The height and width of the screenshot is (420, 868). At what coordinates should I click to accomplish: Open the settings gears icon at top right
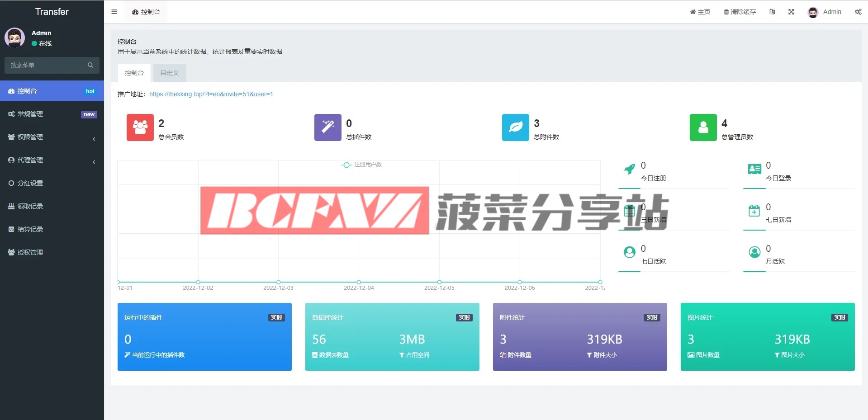(x=858, y=12)
